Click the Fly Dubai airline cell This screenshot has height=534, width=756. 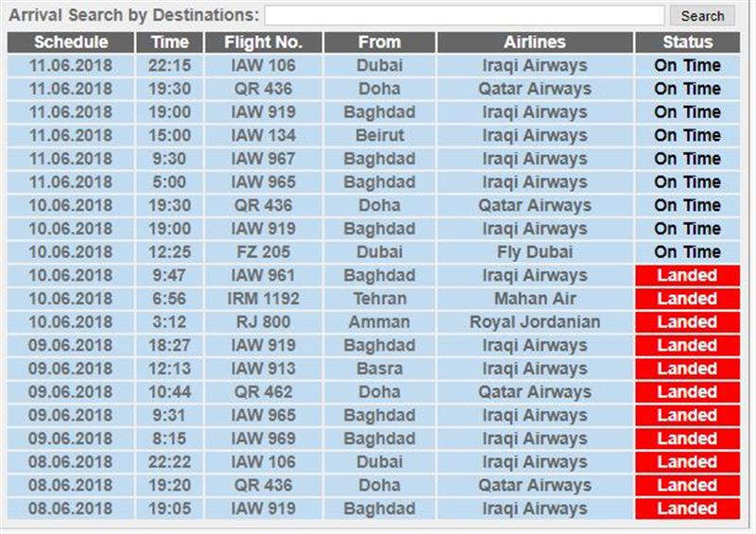[535, 251]
